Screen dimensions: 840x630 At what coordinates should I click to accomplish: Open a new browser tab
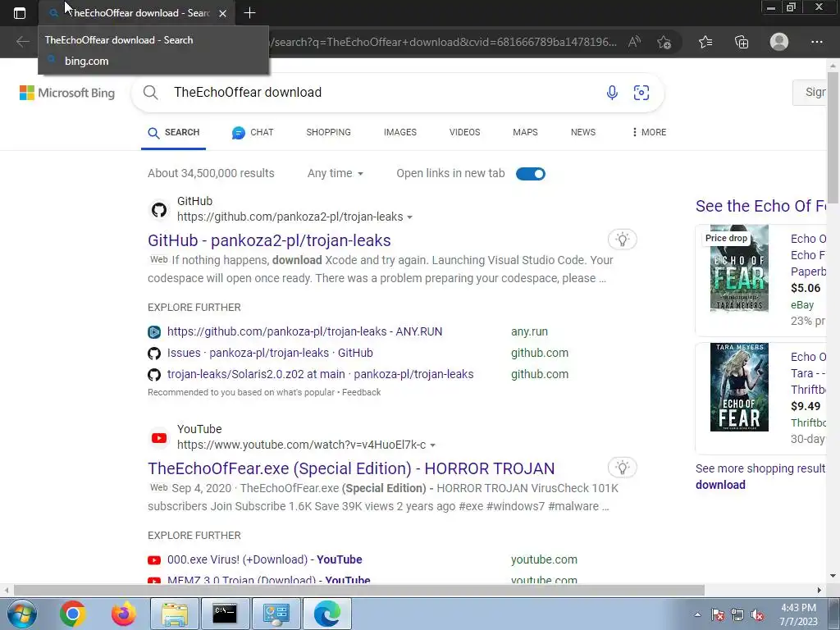click(249, 13)
